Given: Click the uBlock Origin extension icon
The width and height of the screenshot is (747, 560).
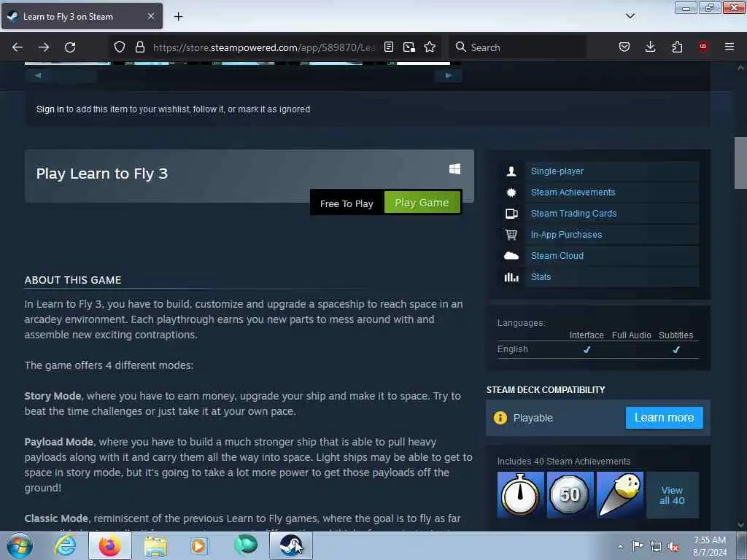Looking at the screenshot, I should coord(703,46).
